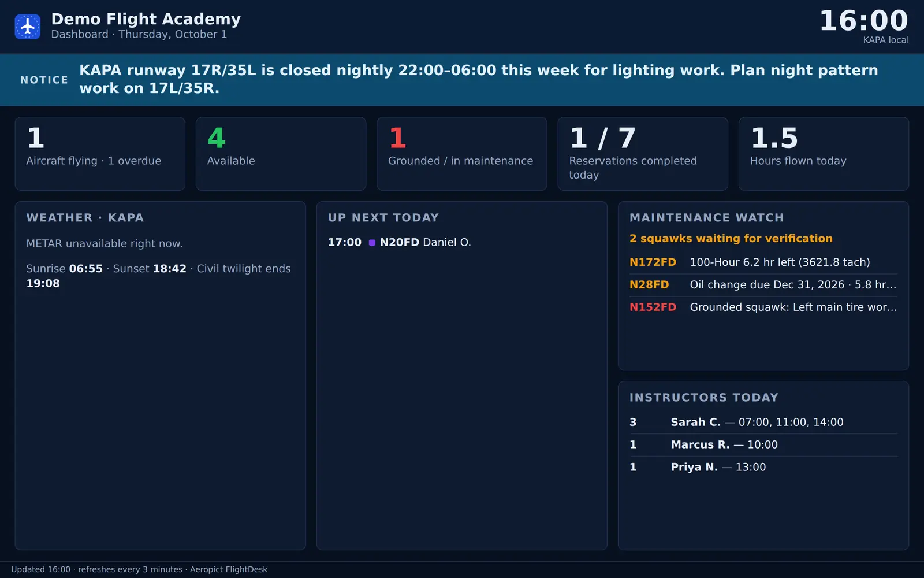Open the Available aircraft stat card
The height and width of the screenshot is (578, 924).
click(281, 154)
